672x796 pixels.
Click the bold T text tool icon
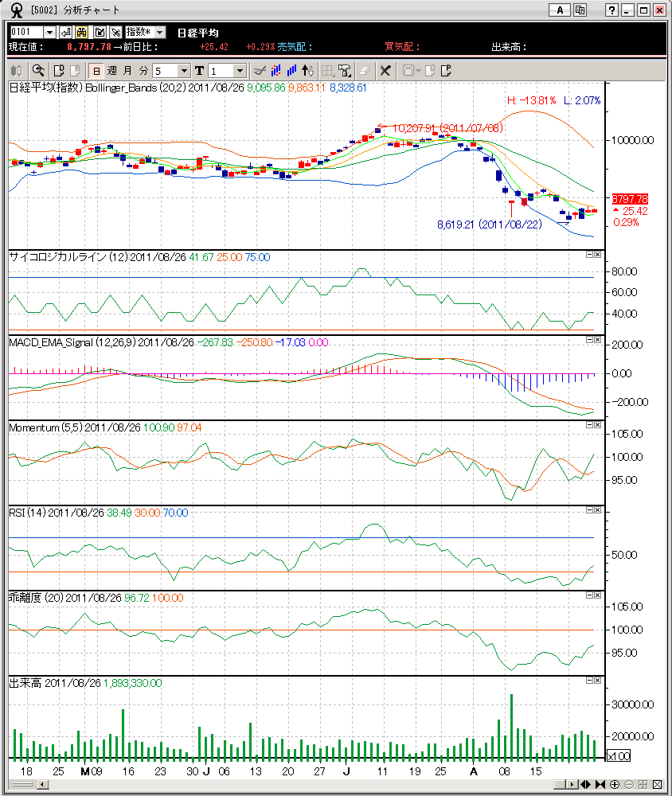pyautogui.click(x=199, y=71)
